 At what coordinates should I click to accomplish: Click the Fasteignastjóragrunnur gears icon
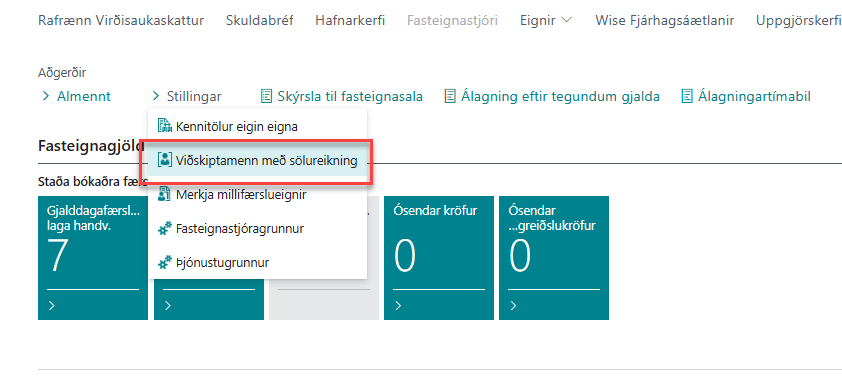(164, 229)
